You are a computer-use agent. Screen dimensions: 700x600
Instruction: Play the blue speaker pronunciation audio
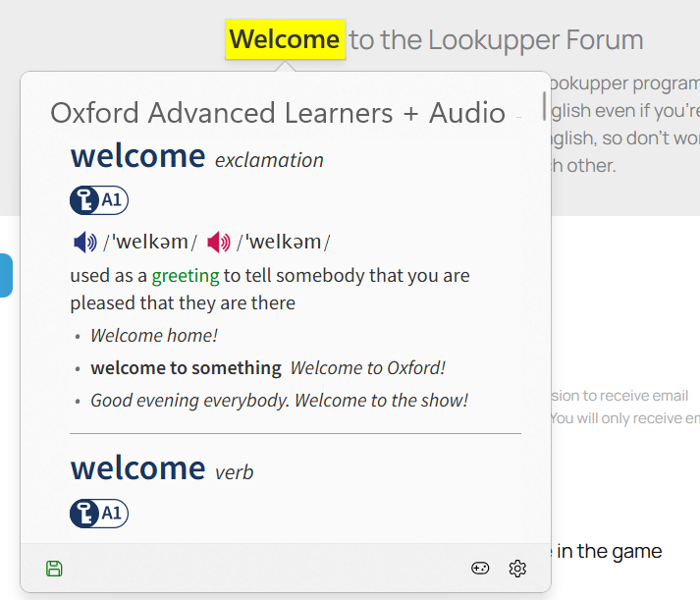(85, 242)
